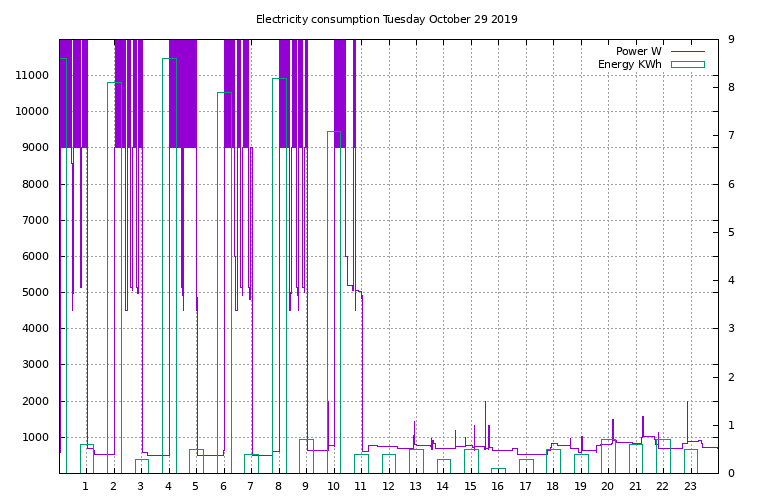Click the green box sample beside Energy KWh
This screenshot has height=500, width=768.
[x=688, y=64]
